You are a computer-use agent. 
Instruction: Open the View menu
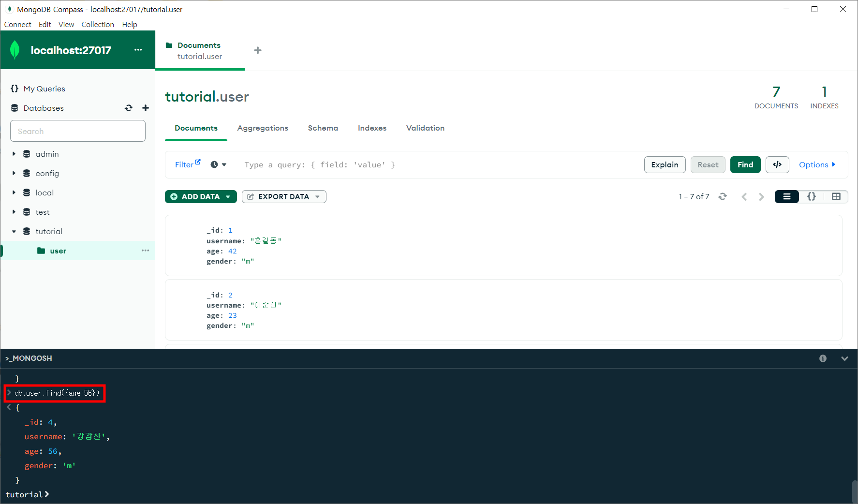[66, 24]
